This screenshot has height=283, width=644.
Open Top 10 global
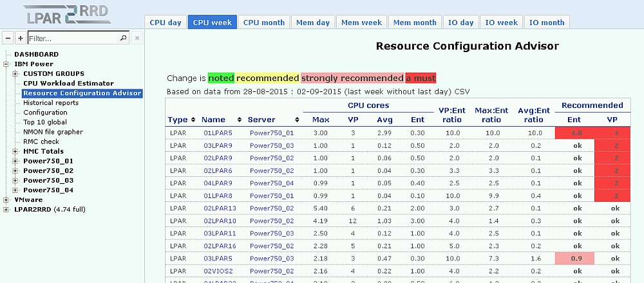point(45,122)
